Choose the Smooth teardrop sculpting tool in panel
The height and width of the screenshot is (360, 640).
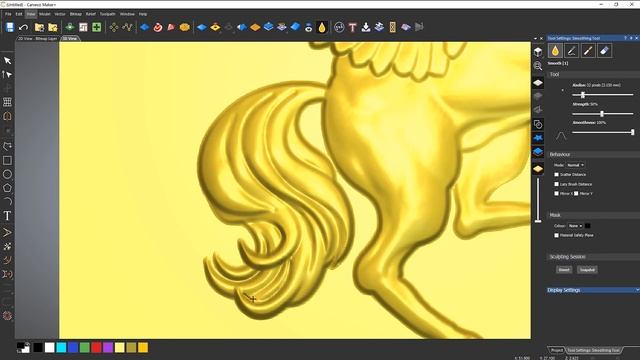point(555,51)
